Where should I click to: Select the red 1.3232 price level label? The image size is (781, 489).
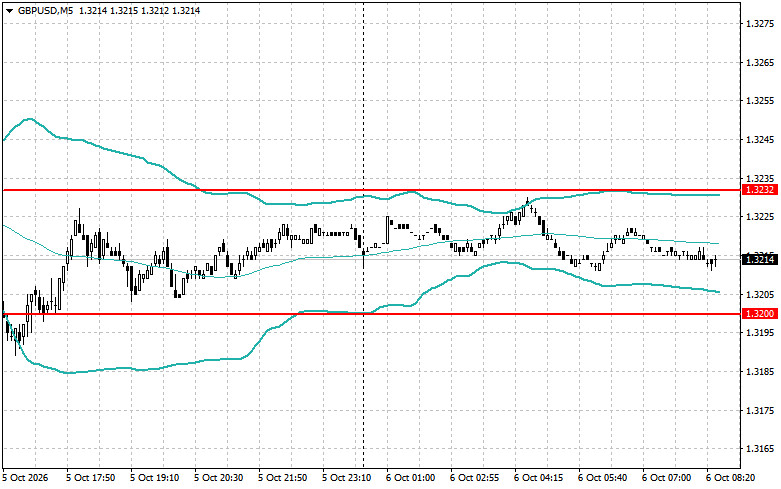pyautogui.click(x=760, y=190)
